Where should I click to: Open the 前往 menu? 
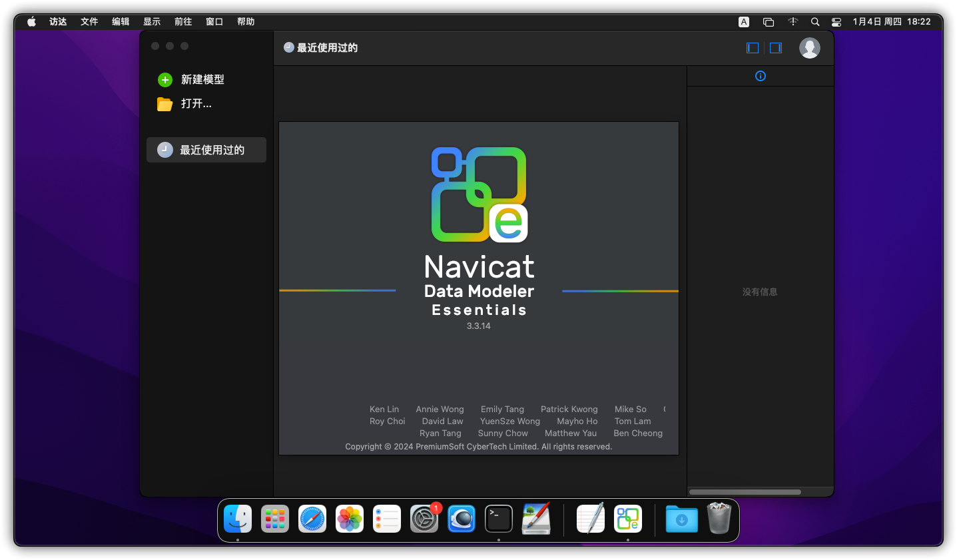tap(183, 22)
